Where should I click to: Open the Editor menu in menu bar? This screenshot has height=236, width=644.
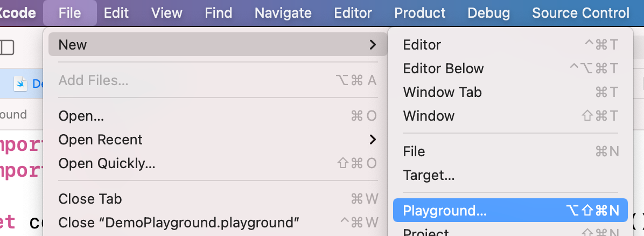tap(353, 13)
